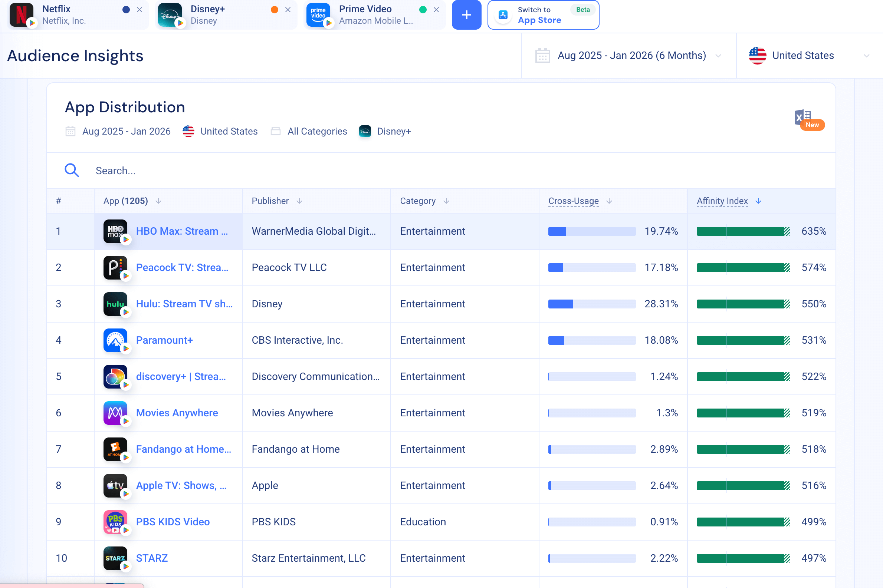The image size is (883, 588).
Task: Remove Disney+ from the comparison
Action: (288, 10)
